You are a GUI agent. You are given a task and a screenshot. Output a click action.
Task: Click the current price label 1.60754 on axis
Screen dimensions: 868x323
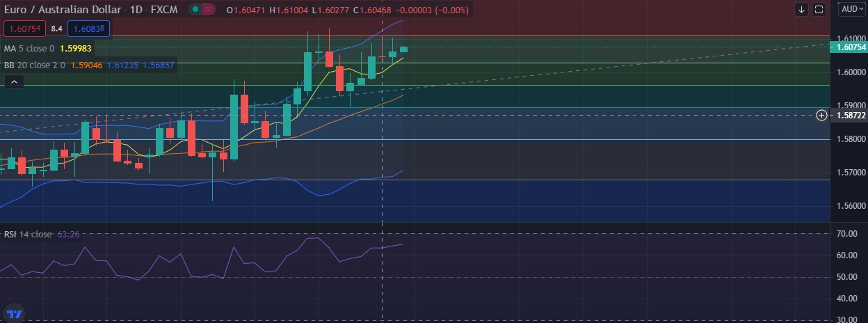click(851, 47)
